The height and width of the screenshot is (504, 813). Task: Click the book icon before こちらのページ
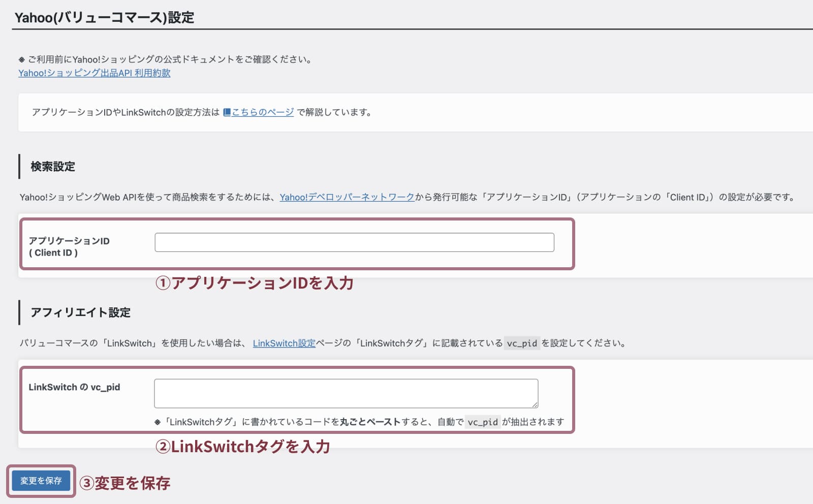[227, 112]
